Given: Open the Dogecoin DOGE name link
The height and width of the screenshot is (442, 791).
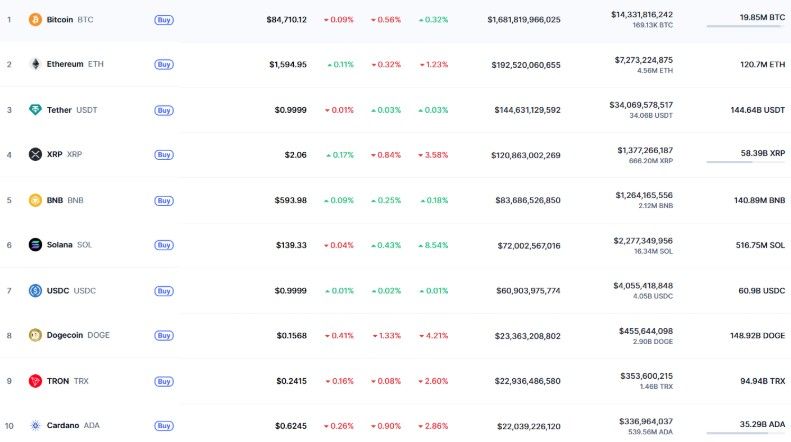Looking at the screenshot, I should (78, 335).
